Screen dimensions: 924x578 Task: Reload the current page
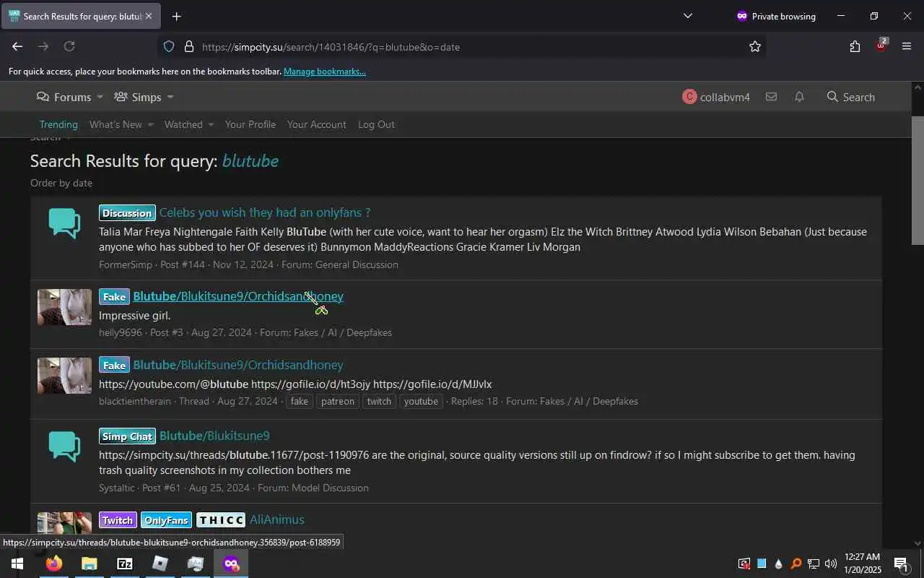click(x=69, y=46)
